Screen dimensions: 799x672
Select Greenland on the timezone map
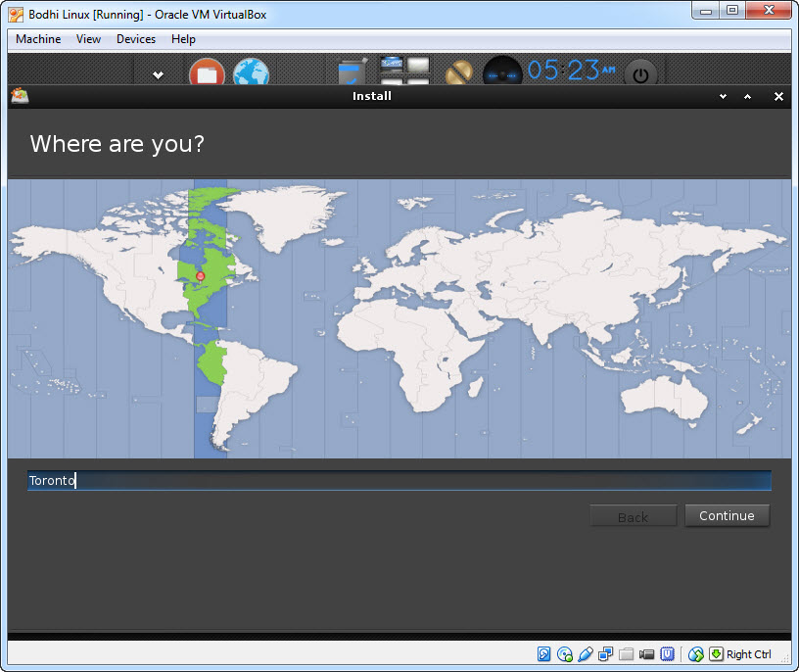(x=285, y=215)
